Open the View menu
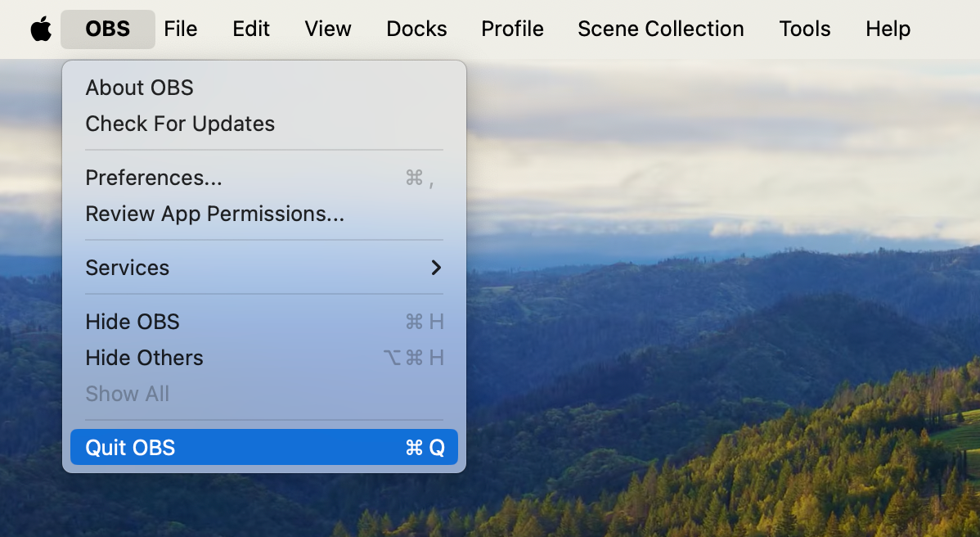The image size is (980, 537). tap(328, 29)
